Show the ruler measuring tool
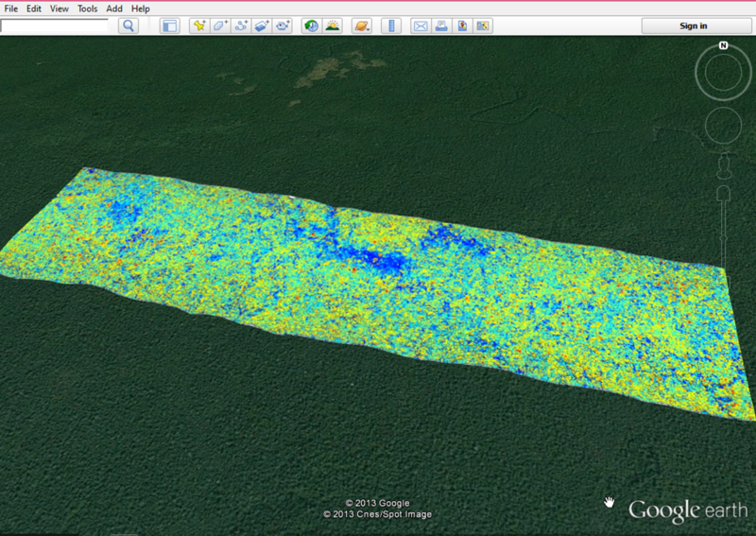Image resolution: width=756 pixels, height=536 pixels. click(x=390, y=26)
